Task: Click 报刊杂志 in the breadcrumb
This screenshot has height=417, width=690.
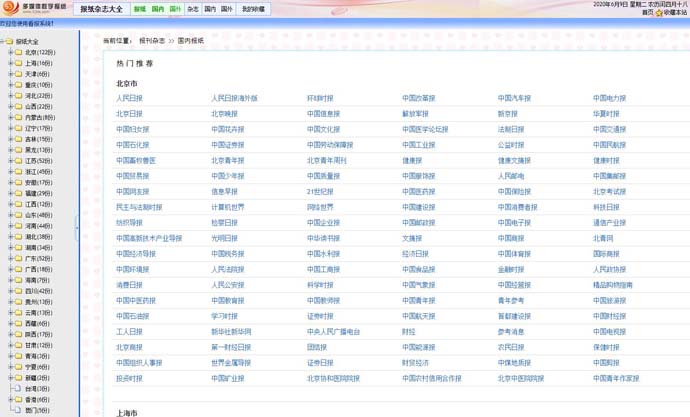Action: (152, 40)
